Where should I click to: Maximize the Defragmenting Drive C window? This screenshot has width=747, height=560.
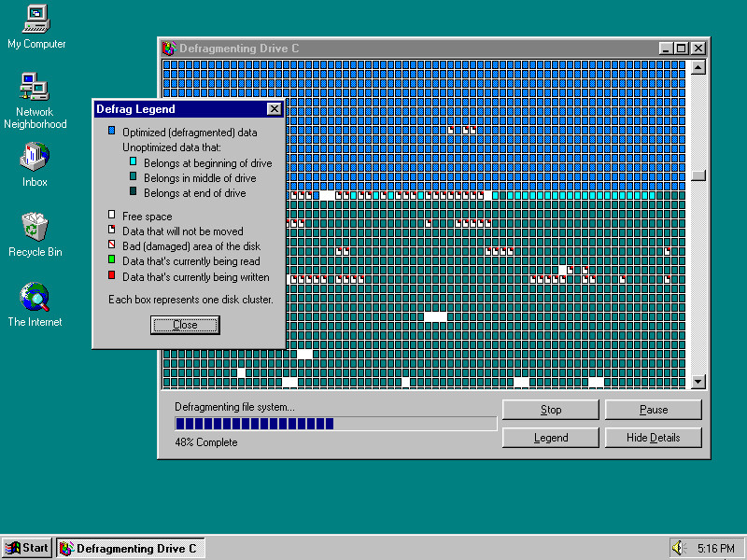pos(682,49)
